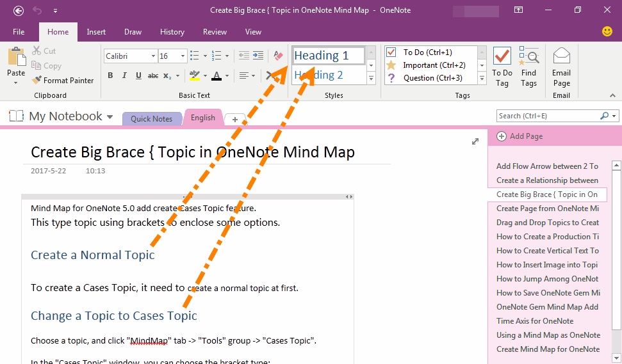The width and height of the screenshot is (622, 364).
Task: Click the smiley feedback icon
Action: point(607,31)
